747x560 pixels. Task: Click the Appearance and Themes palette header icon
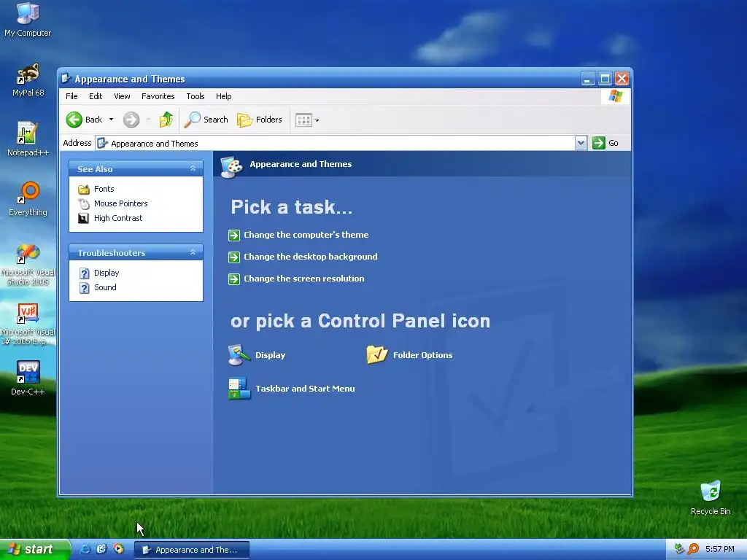[231, 167]
